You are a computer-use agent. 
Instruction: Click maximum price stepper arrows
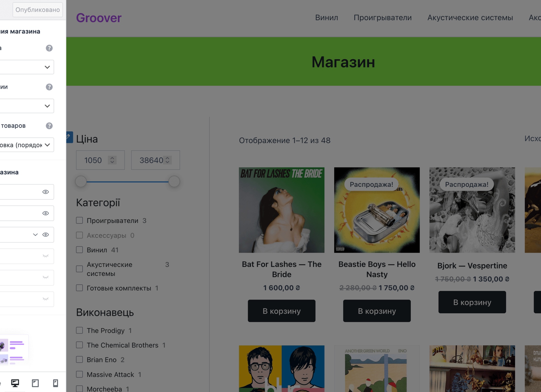[x=167, y=160]
